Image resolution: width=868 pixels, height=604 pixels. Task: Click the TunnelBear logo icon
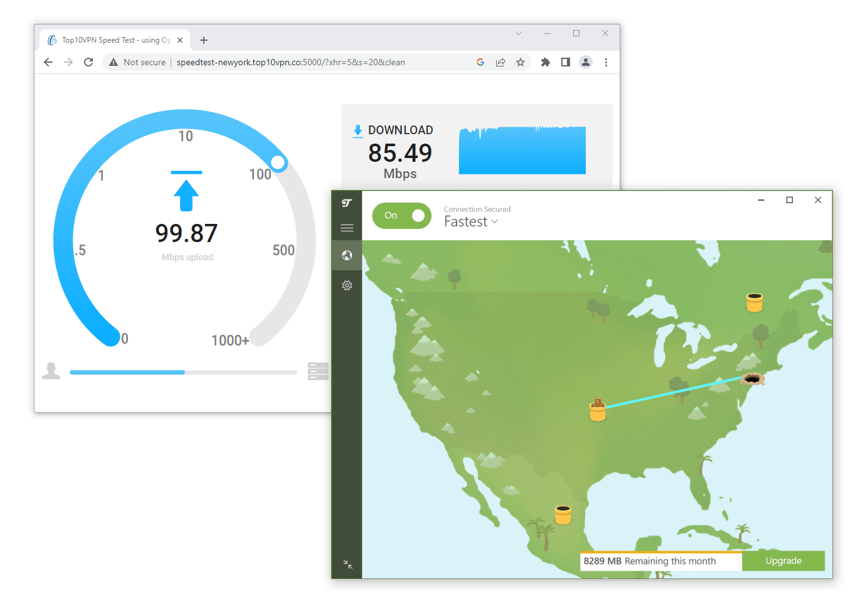[347, 202]
